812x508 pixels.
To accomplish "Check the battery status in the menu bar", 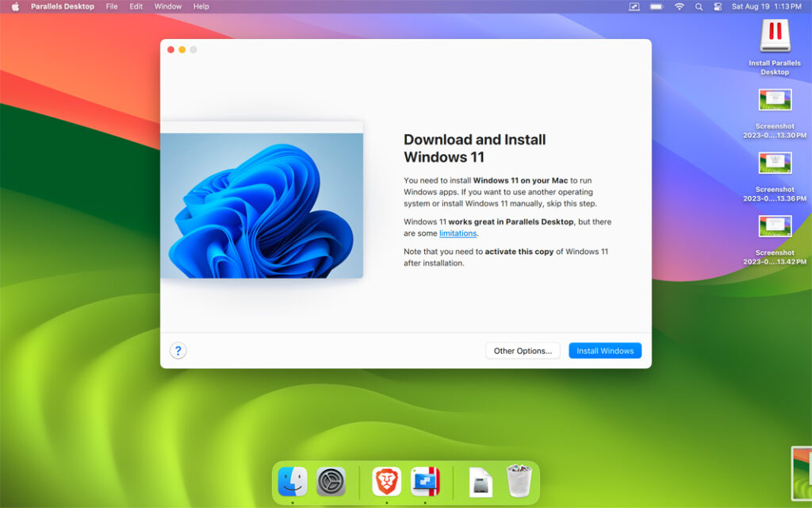I will click(655, 6).
